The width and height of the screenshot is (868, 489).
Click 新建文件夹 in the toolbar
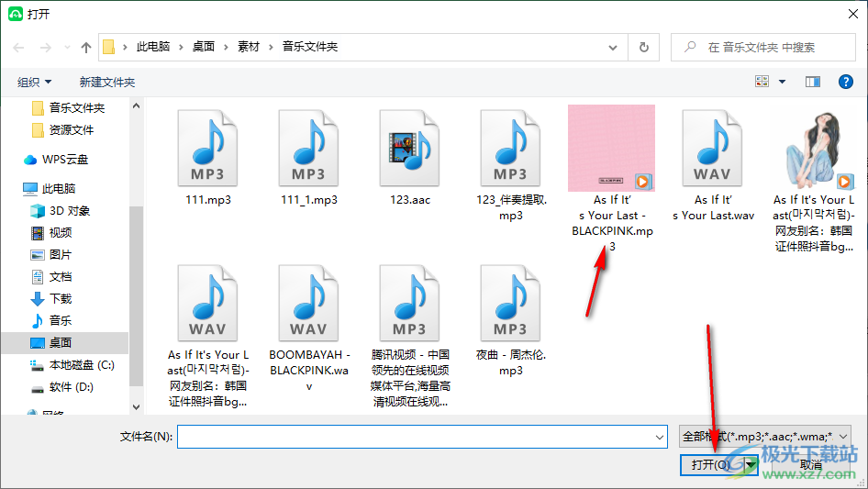[107, 83]
